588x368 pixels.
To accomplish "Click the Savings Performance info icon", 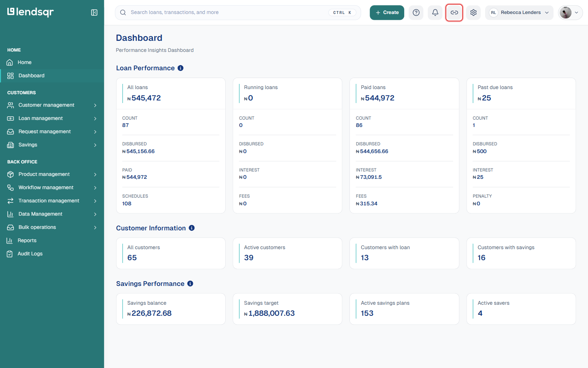I will point(190,284).
